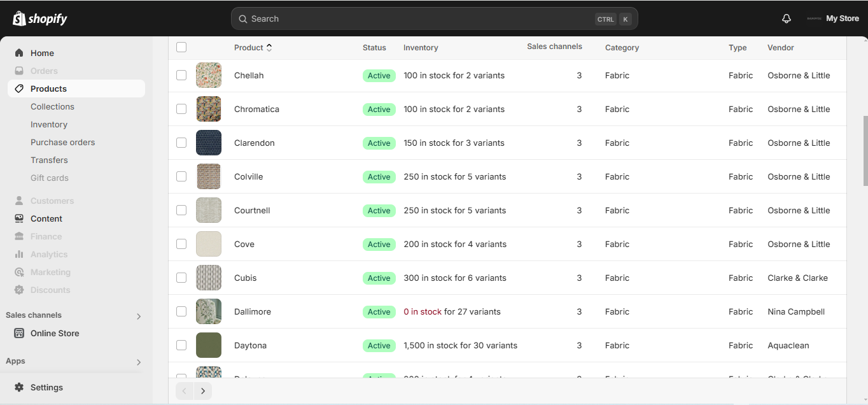Image resolution: width=868 pixels, height=405 pixels.
Task: Expand the Sales channels section
Action: pos(139,316)
